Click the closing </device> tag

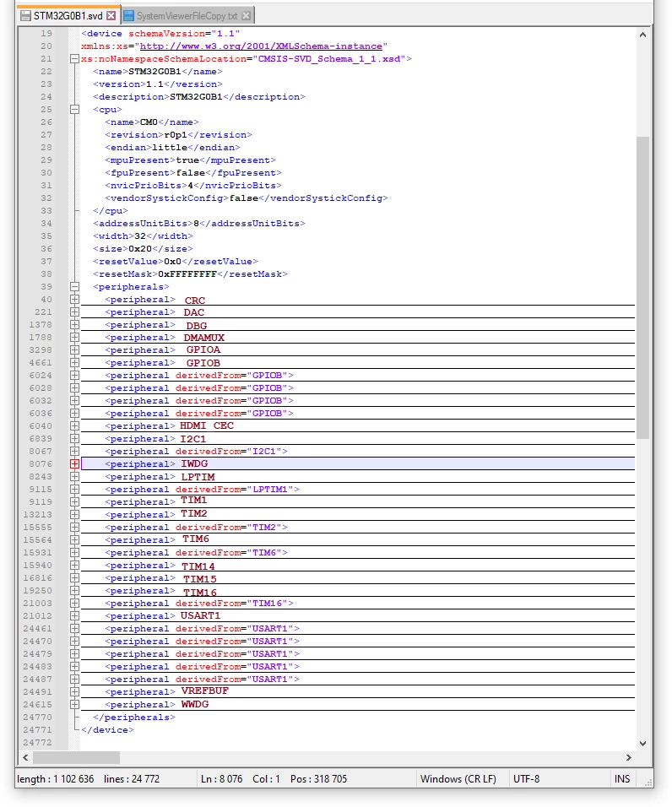pyautogui.click(x=107, y=730)
